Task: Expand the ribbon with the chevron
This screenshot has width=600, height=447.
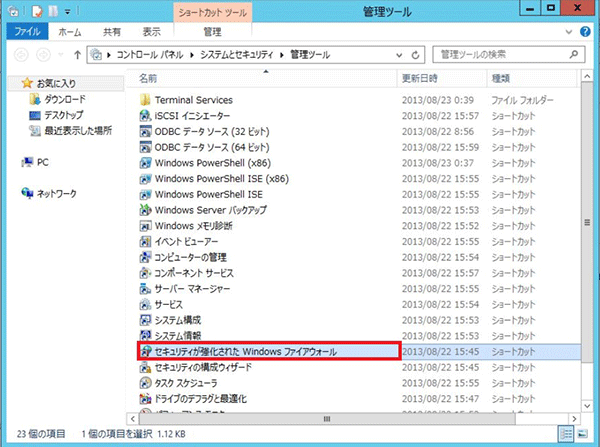Action: click(569, 32)
